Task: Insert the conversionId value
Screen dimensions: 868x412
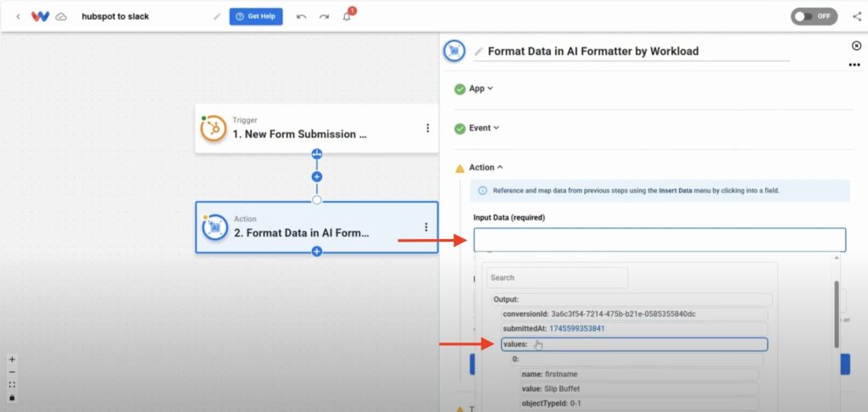Action: pos(634,314)
